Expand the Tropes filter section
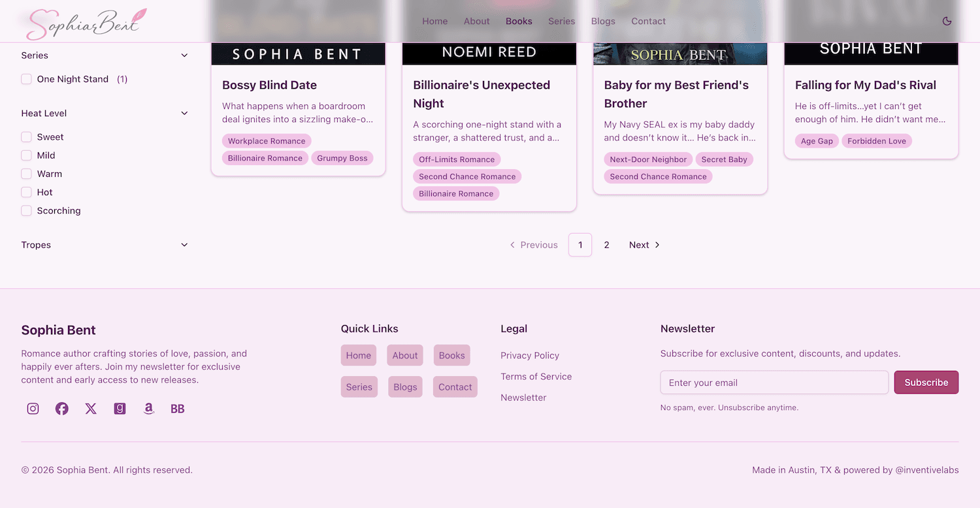The image size is (980, 508). click(x=184, y=244)
